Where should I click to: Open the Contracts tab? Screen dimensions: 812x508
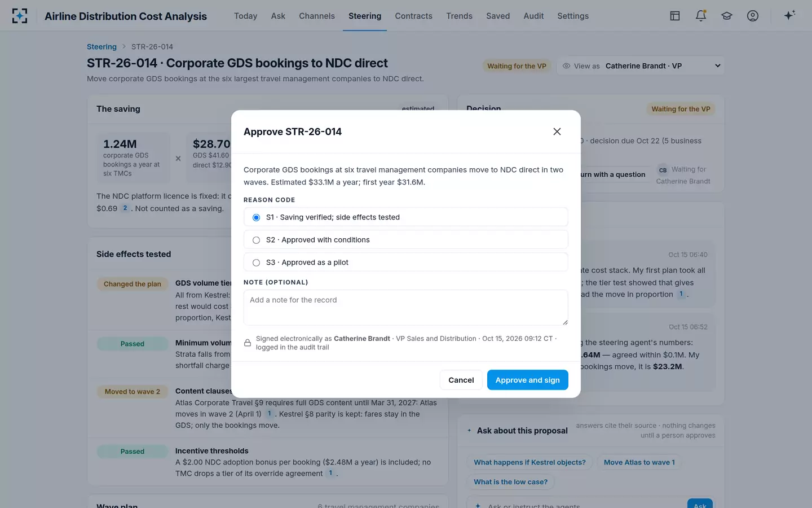pos(414,16)
